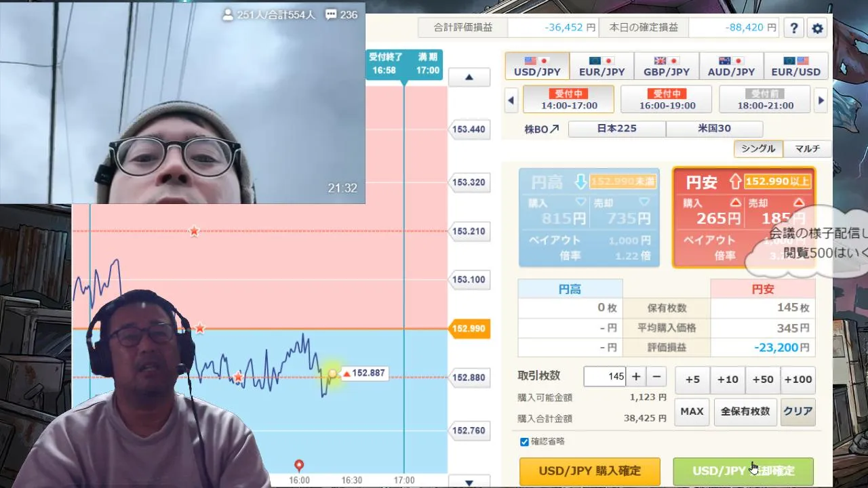Click the viewer count person icon

pyautogui.click(x=228, y=14)
